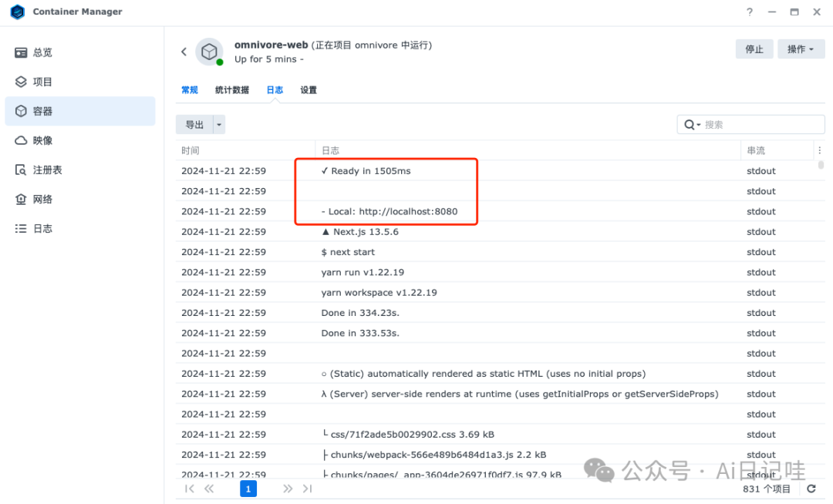
Task: Click the omnivore-web container cube icon
Action: (209, 52)
